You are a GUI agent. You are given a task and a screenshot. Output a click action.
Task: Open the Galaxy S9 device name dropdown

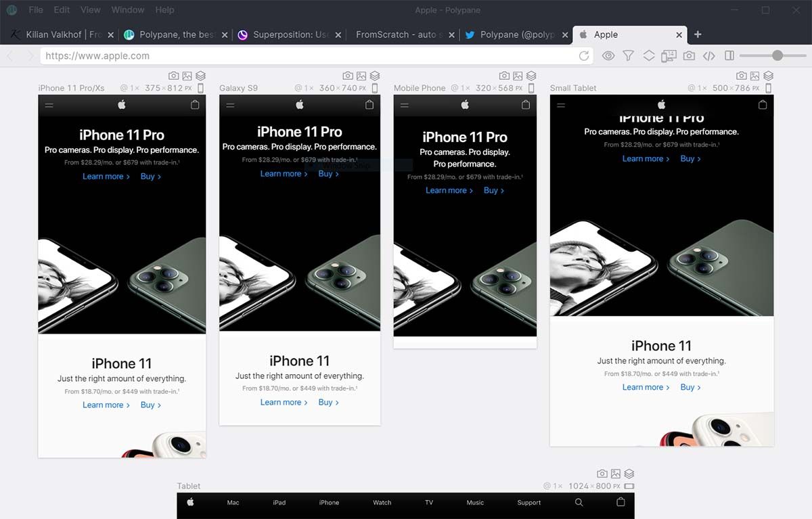pos(238,88)
